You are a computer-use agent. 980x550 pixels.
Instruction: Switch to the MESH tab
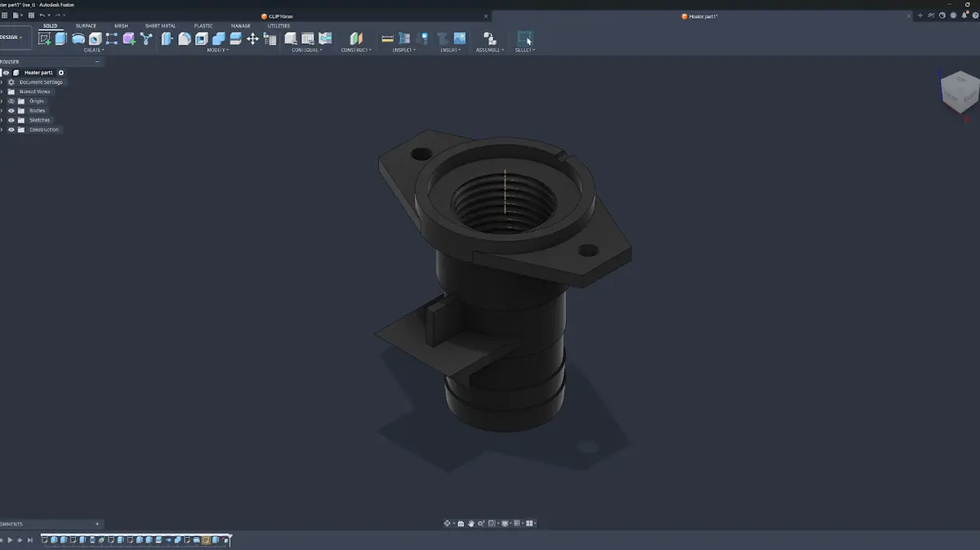(121, 25)
